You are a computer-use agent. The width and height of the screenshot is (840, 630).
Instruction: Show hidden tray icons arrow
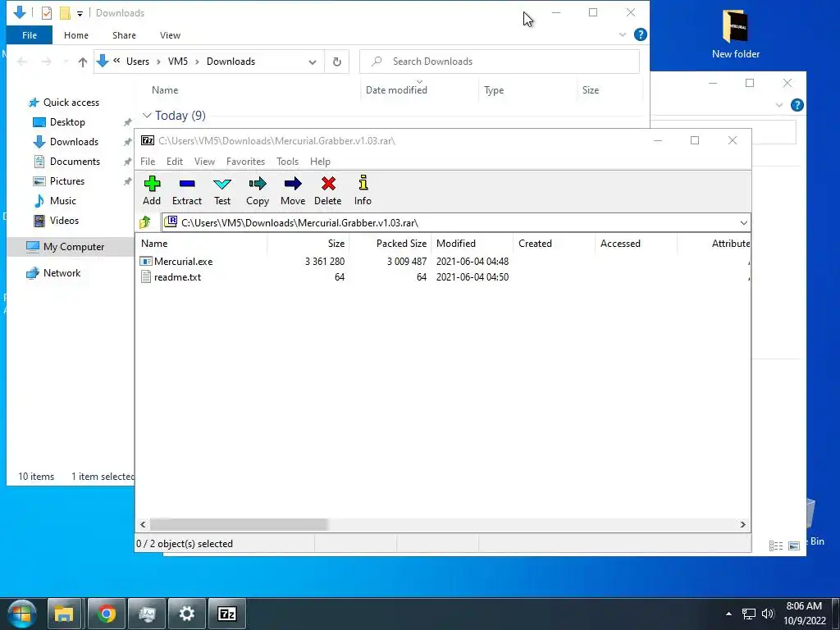(x=728, y=614)
